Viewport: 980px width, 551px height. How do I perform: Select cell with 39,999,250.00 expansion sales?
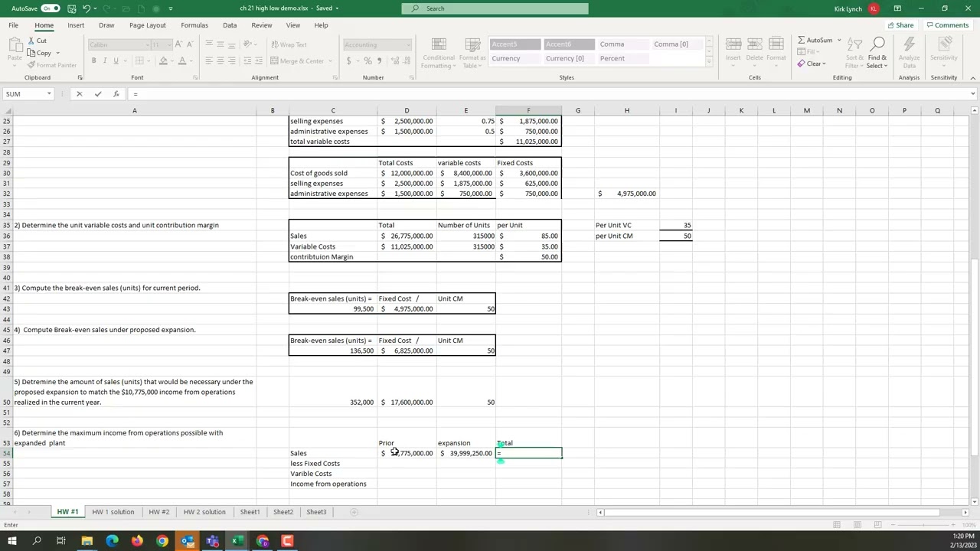click(x=466, y=453)
